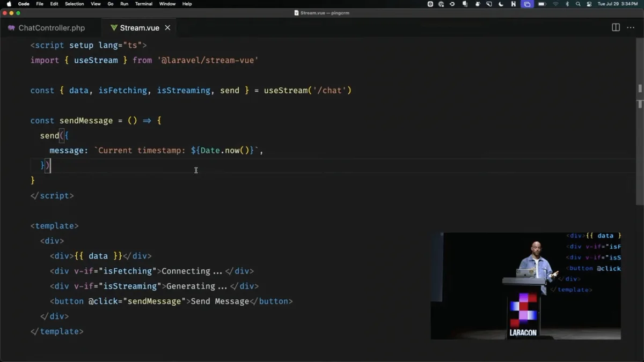
Task: Click the presenter video thumbnail
Action: 526,286
